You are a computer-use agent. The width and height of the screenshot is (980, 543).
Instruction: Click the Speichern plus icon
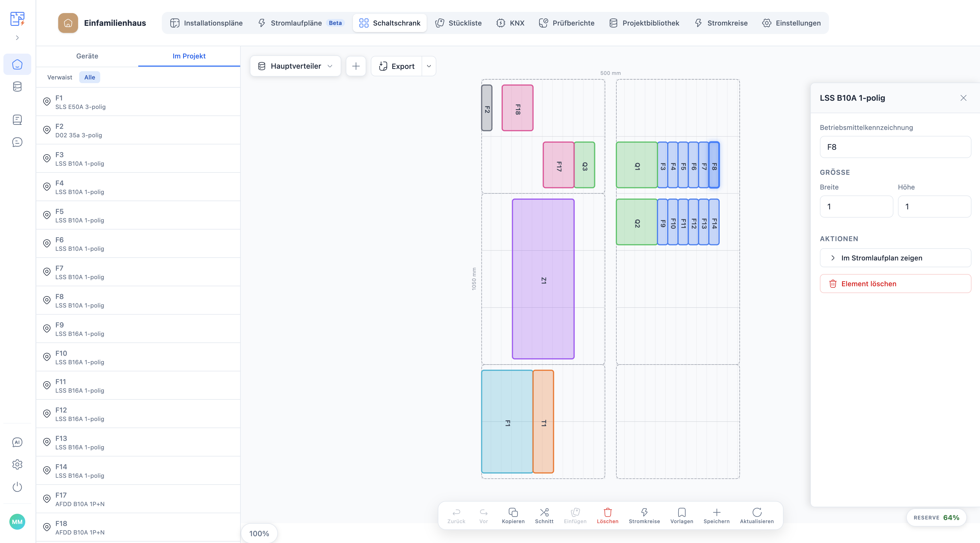pyautogui.click(x=716, y=512)
